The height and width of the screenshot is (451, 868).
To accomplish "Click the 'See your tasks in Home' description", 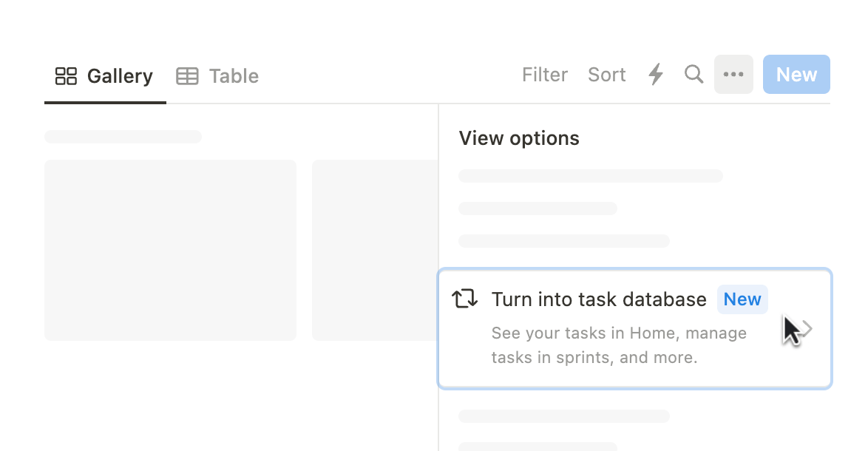I will [619, 345].
